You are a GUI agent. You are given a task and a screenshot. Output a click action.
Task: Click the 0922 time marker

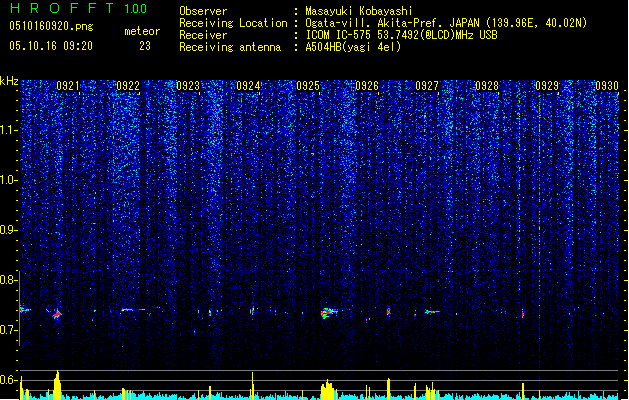click(128, 86)
